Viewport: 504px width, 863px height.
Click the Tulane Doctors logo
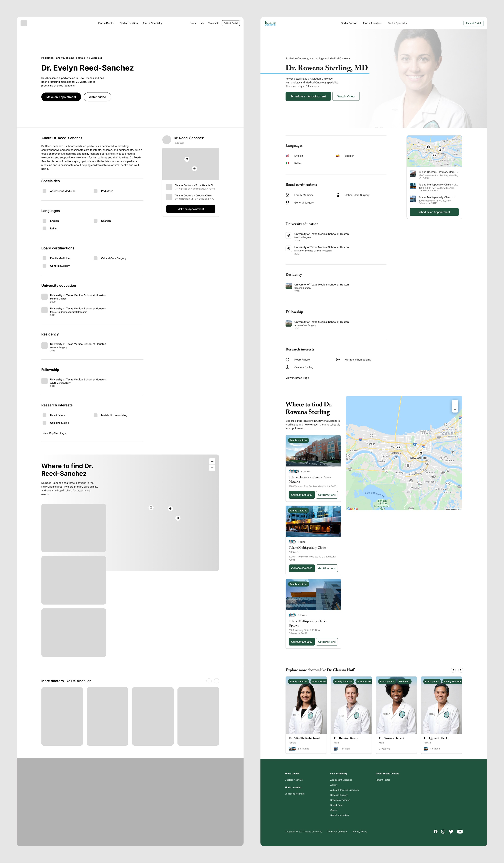tap(270, 23)
